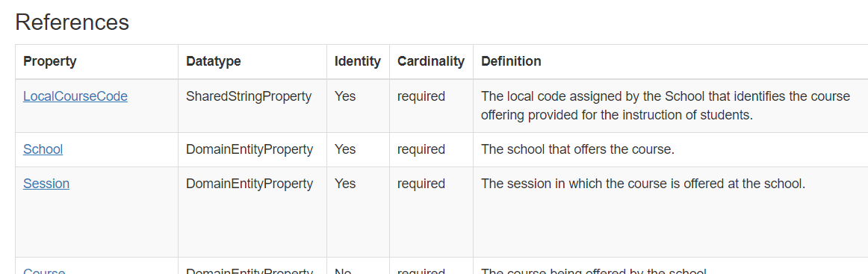
Task: Follow the School property link
Action: 43,149
